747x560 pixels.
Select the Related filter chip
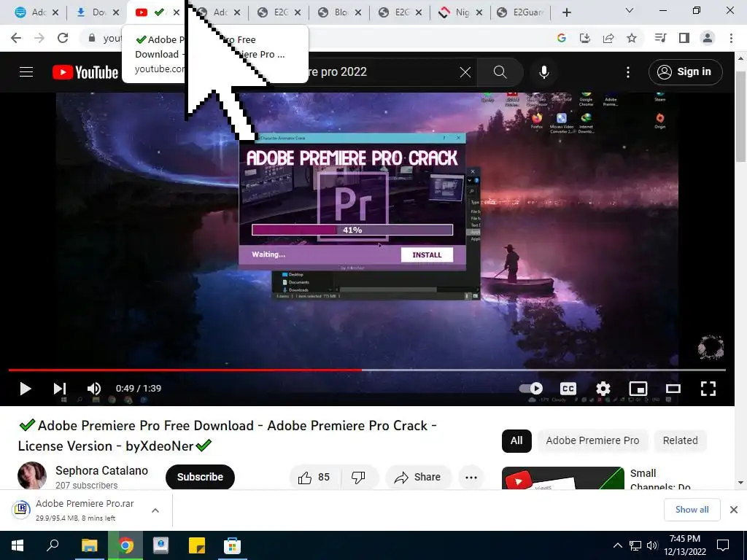(680, 440)
